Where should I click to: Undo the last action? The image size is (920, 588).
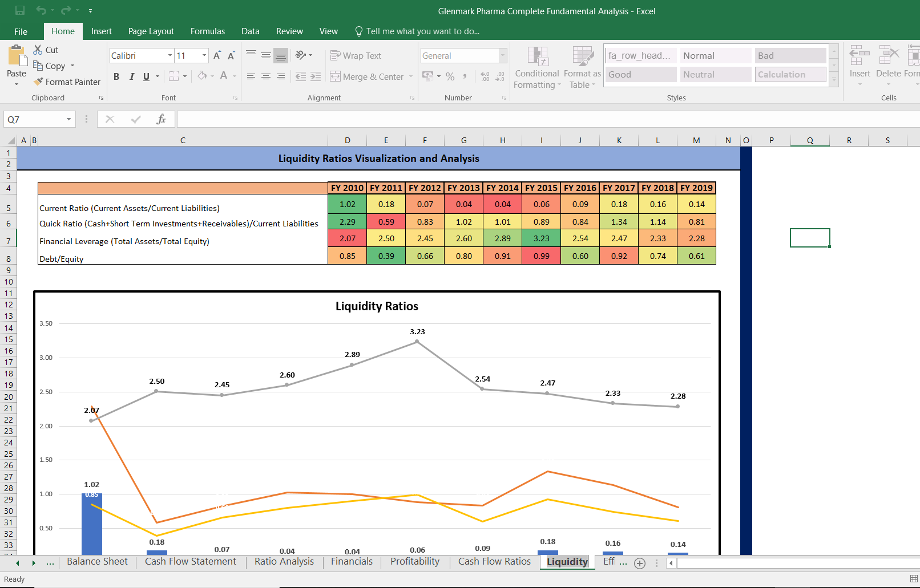[x=41, y=10]
